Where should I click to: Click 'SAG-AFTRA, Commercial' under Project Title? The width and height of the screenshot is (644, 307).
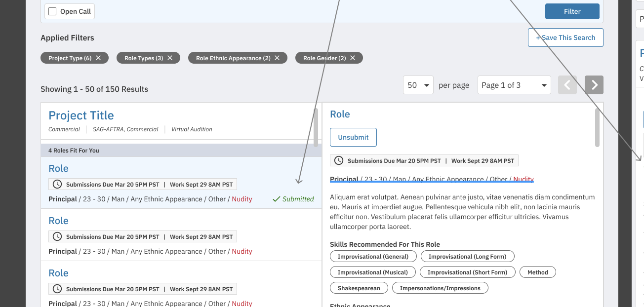click(x=125, y=129)
